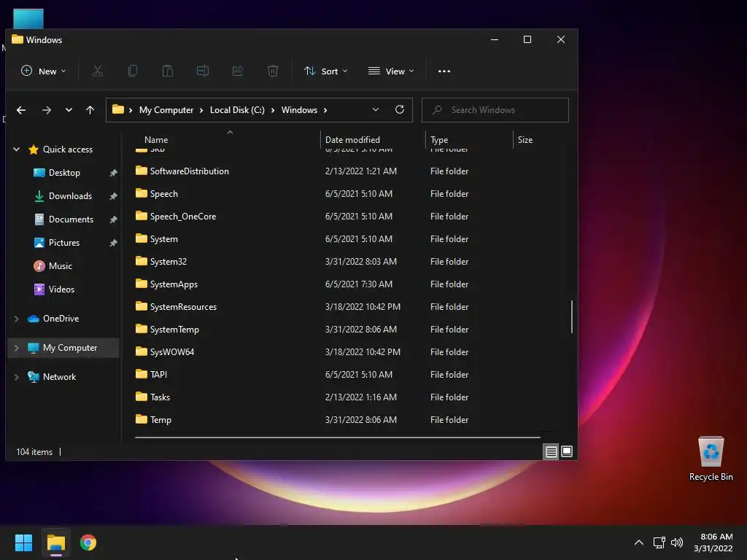Click the vertical scrollbar thumb
The width and height of the screenshot is (747, 560).
tap(572, 316)
